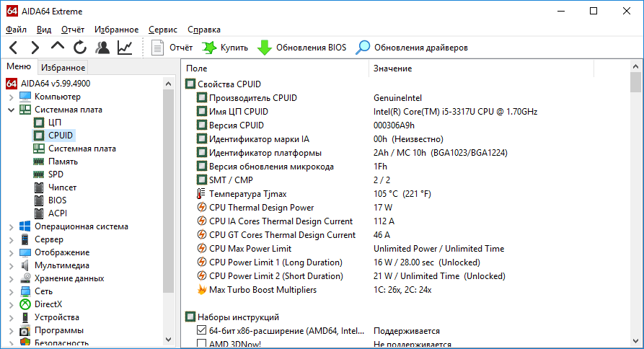Open the Справка menu
This screenshot has width=644, height=349.
(x=203, y=30)
